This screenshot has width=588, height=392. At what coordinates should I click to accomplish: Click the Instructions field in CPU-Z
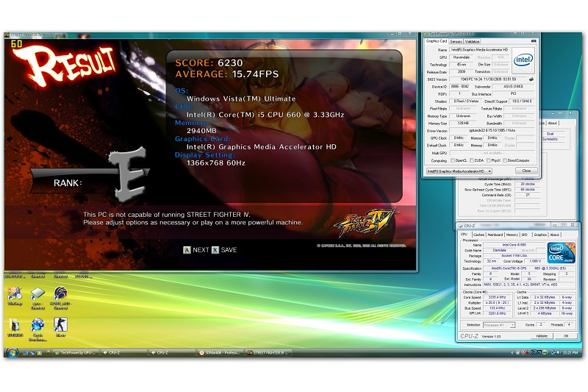[x=528, y=285]
